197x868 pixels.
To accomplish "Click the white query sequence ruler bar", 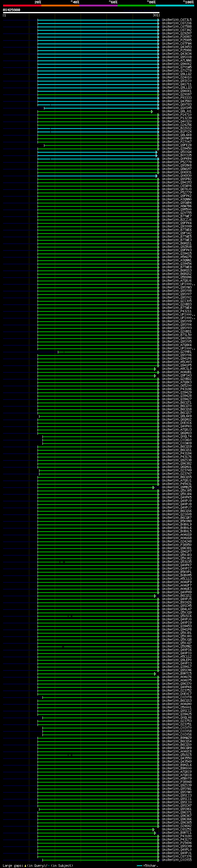I will click(81, 12).
